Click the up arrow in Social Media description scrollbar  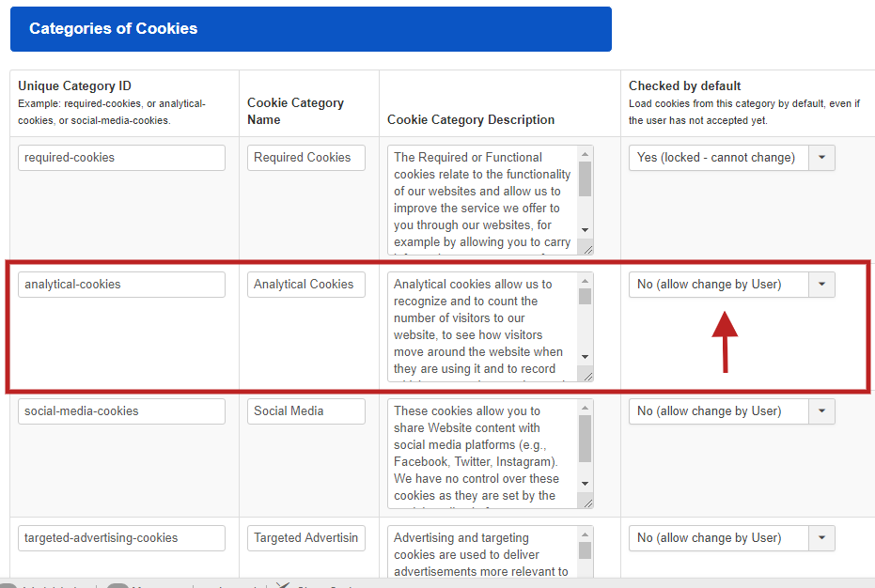(585, 408)
